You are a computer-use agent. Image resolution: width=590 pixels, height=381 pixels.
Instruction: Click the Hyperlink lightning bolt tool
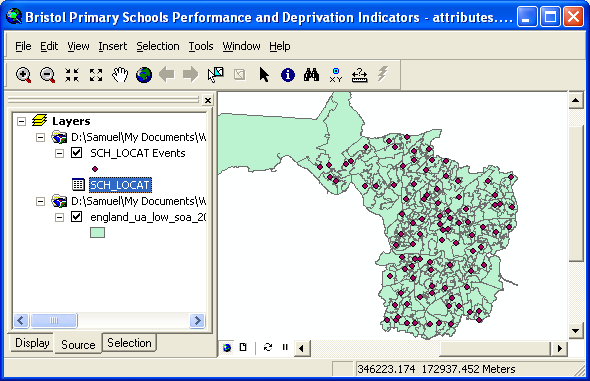(382, 74)
